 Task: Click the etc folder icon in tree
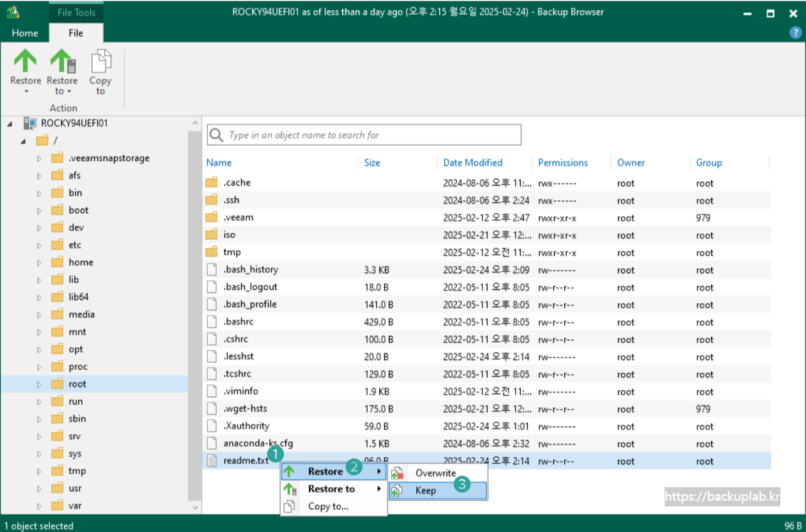58,245
